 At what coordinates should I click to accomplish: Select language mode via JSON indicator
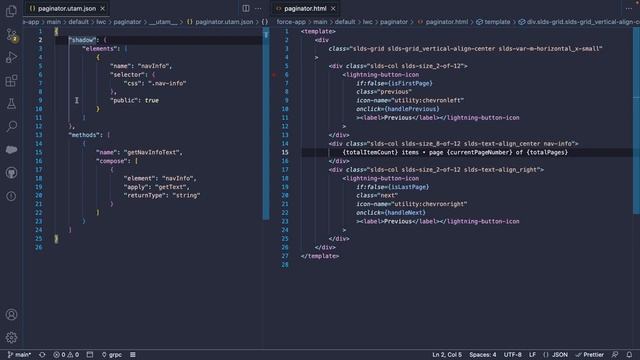[556, 355]
